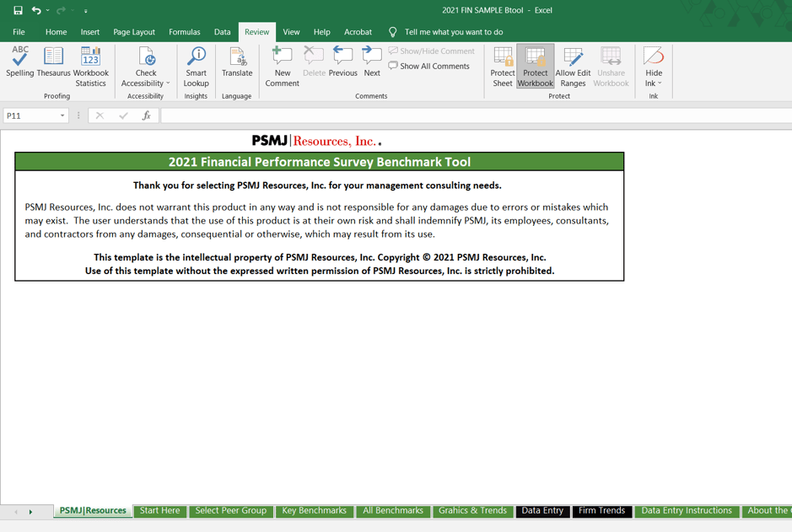Expand the Check Accessibility dropdown arrow
792x532 pixels.
point(168,83)
